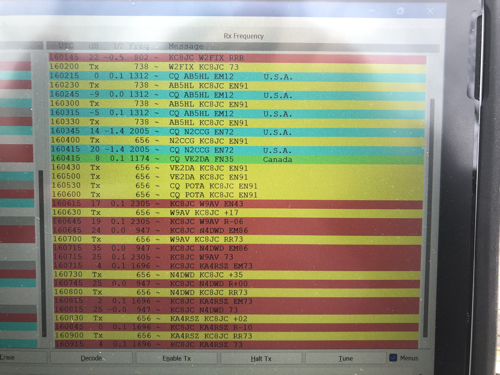Click the Erase button
500x375 pixels.
coord(20,357)
